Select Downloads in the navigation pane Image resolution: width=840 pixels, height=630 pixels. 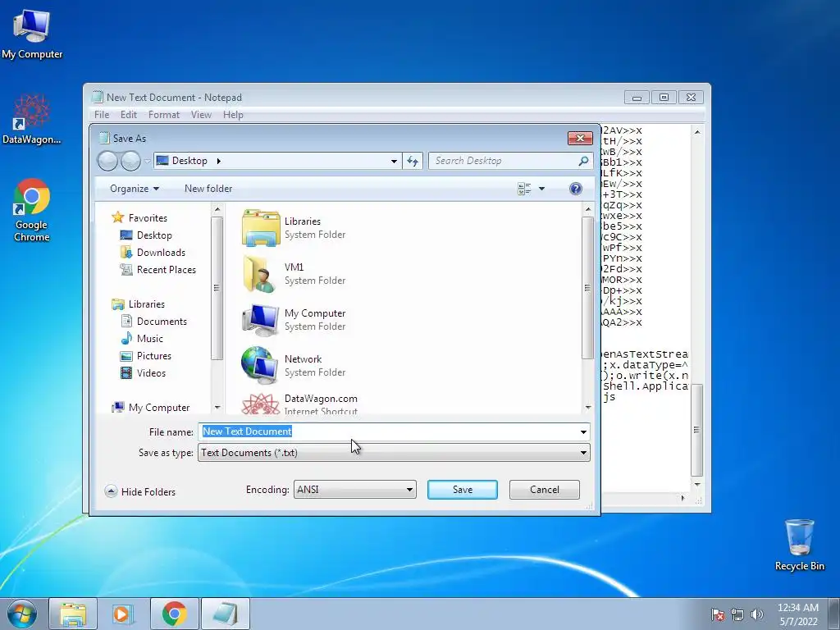[153, 253]
